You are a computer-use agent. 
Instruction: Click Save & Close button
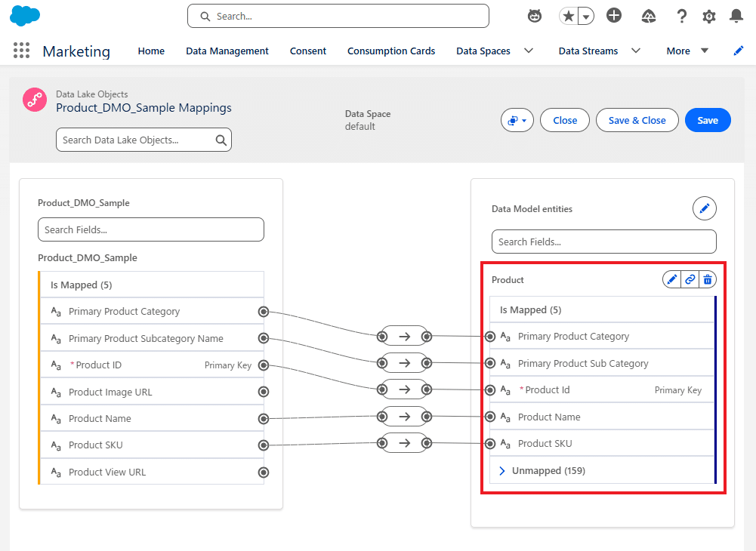(x=637, y=120)
